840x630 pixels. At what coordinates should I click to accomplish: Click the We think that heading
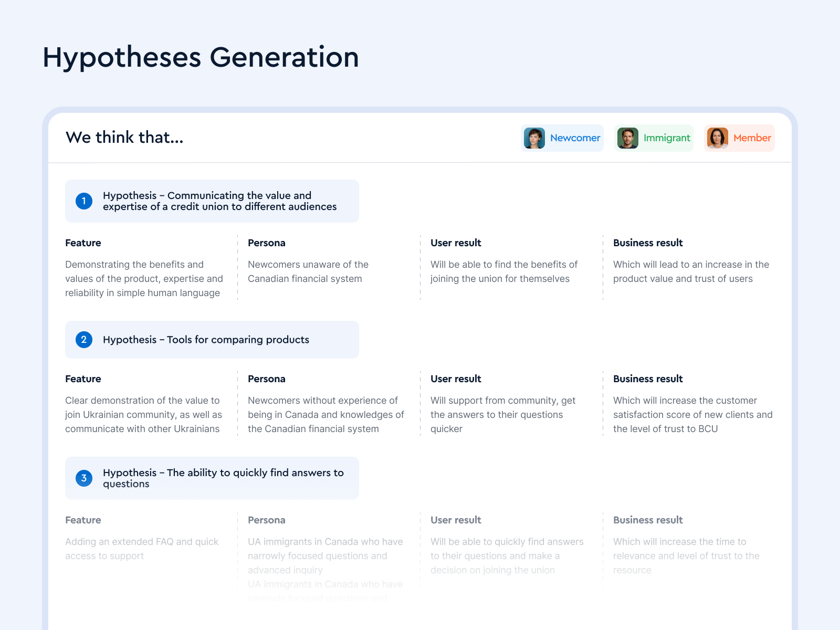[124, 138]
